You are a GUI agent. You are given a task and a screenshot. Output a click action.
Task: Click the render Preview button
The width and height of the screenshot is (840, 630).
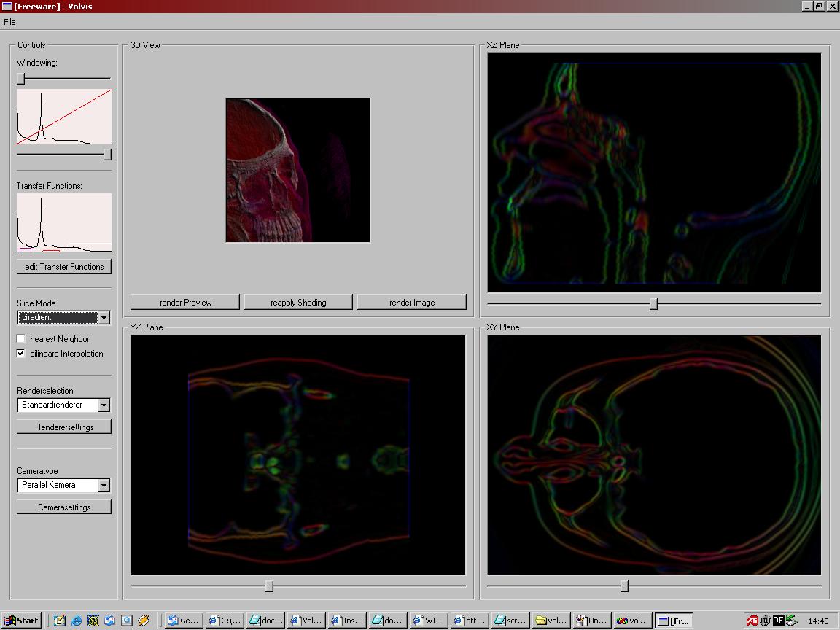click(x=185, y=303)
